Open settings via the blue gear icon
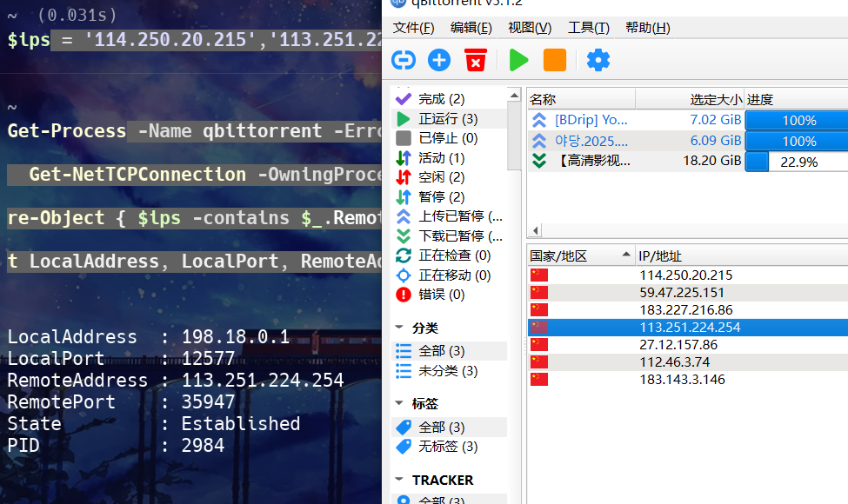 [598, 60]
